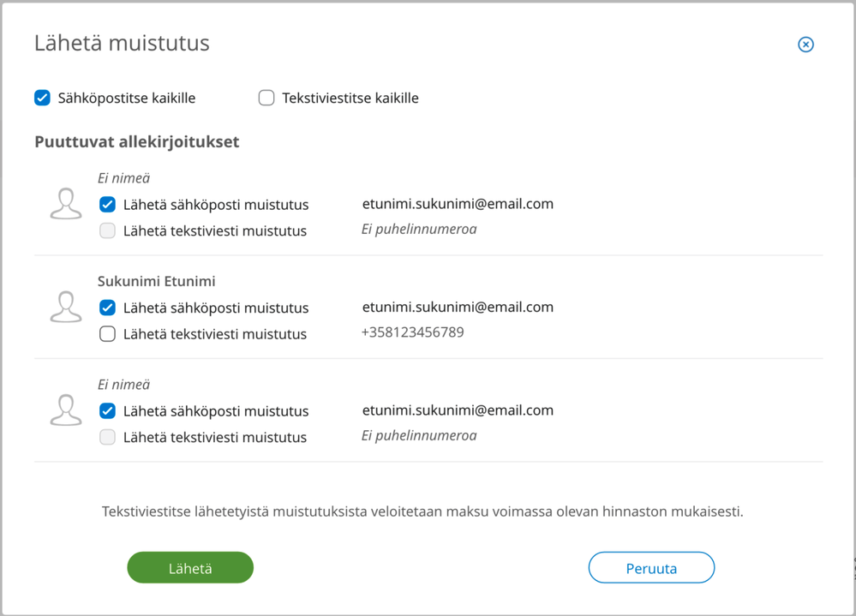Click first recipient's avatar icon
This screenshot has height=616, width=856.
click(x=66, y=204)
